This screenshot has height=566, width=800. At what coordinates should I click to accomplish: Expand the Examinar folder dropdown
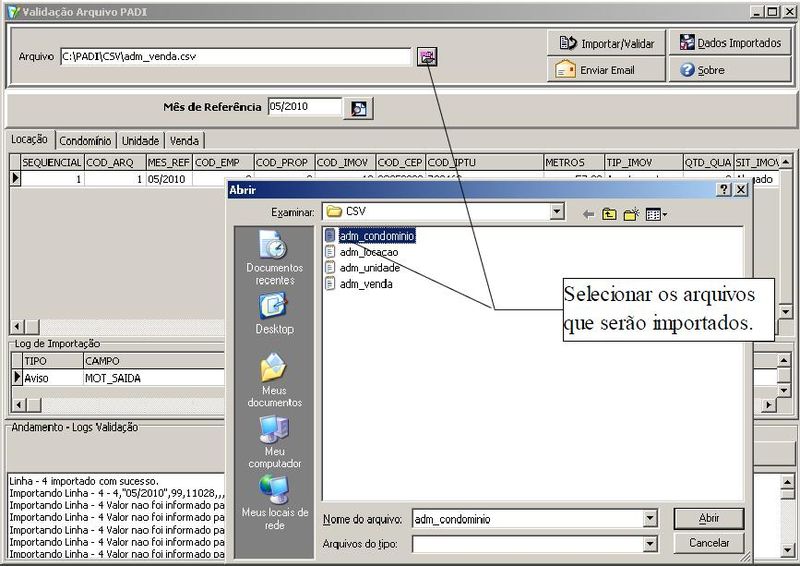[557, 212]
